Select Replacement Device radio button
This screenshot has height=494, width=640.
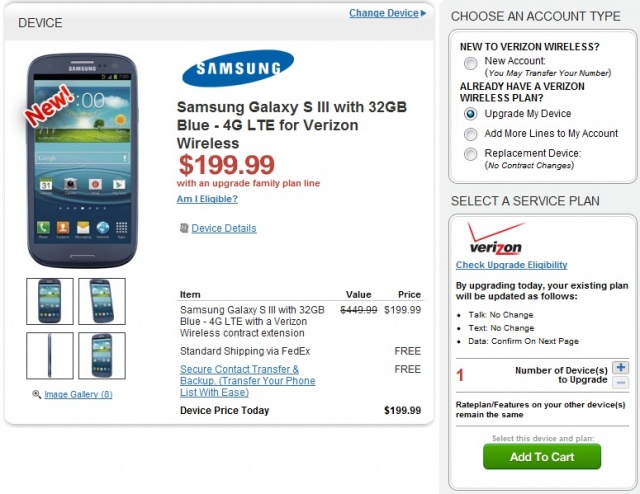click(x=470, y=154)
